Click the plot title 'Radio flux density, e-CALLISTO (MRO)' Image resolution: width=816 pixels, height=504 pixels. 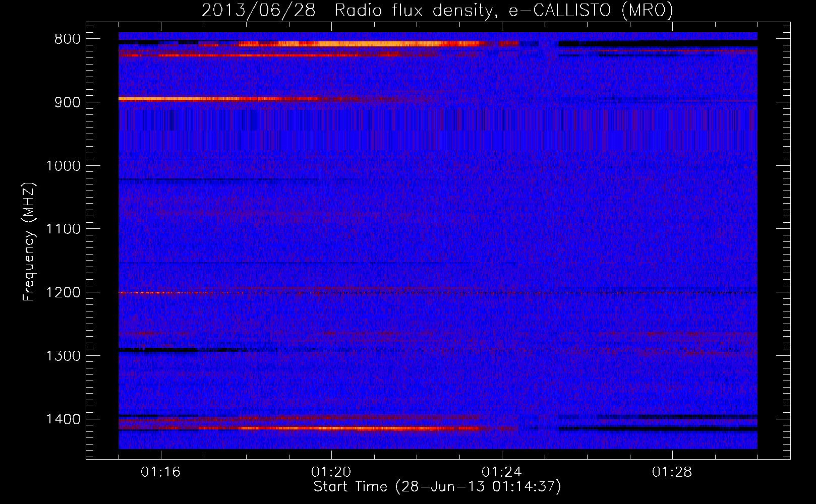pyautogui.click(x=504, y=10)
